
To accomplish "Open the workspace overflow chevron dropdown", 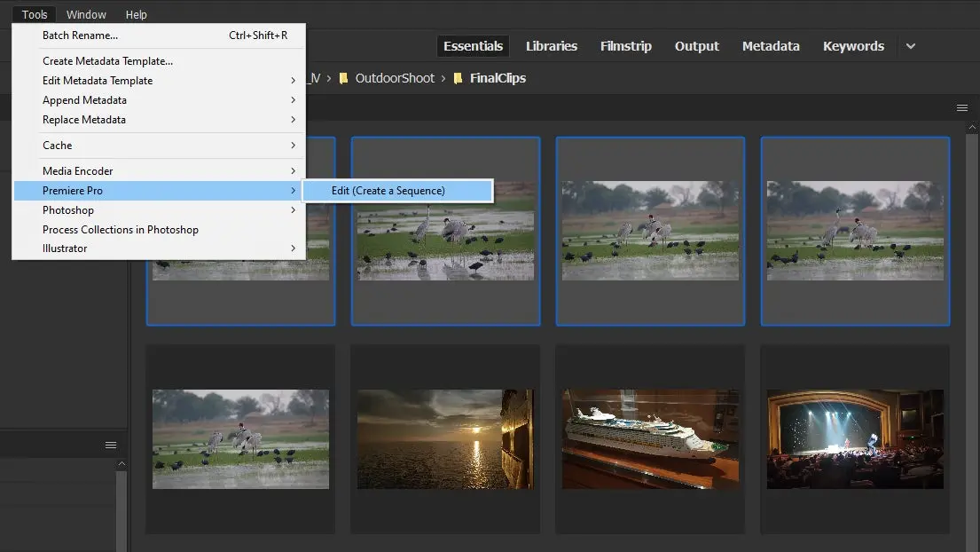I will point(910,46).
